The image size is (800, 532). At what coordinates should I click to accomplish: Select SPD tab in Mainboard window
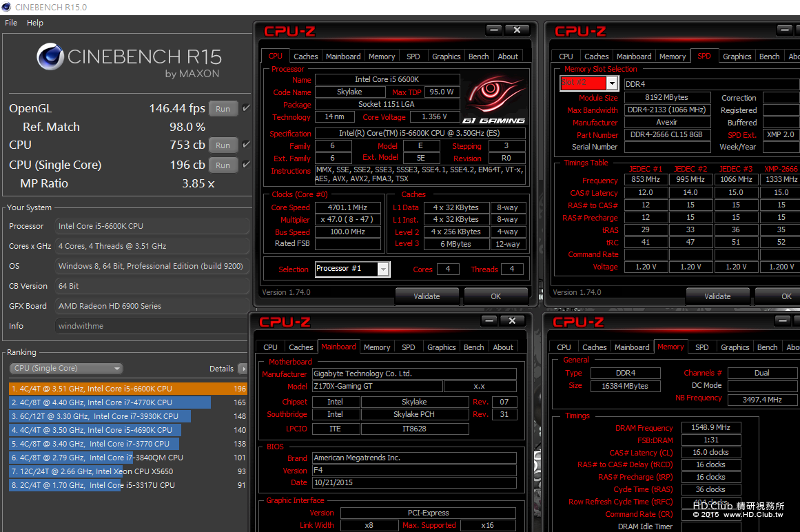click(x=408, y=347)
